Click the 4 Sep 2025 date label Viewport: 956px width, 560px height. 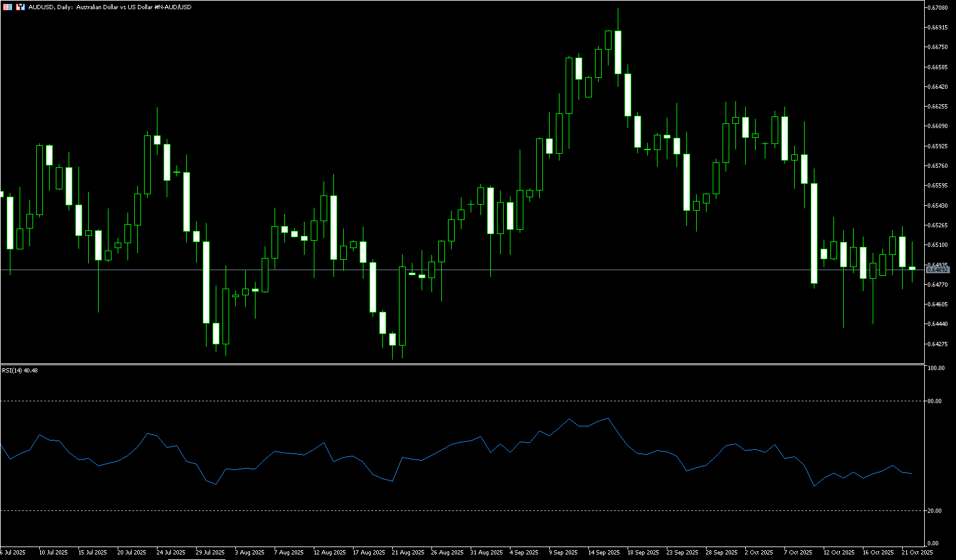[x=524, y=552]
